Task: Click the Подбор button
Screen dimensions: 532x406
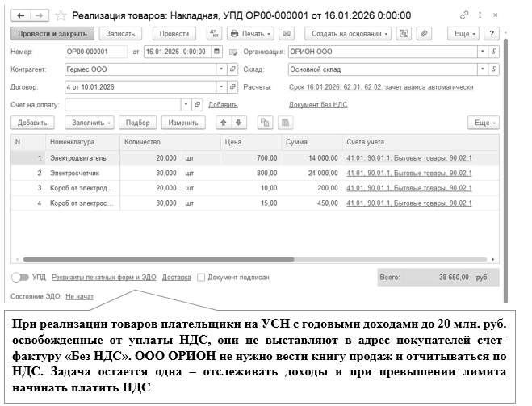Action: tap(138, 123)
